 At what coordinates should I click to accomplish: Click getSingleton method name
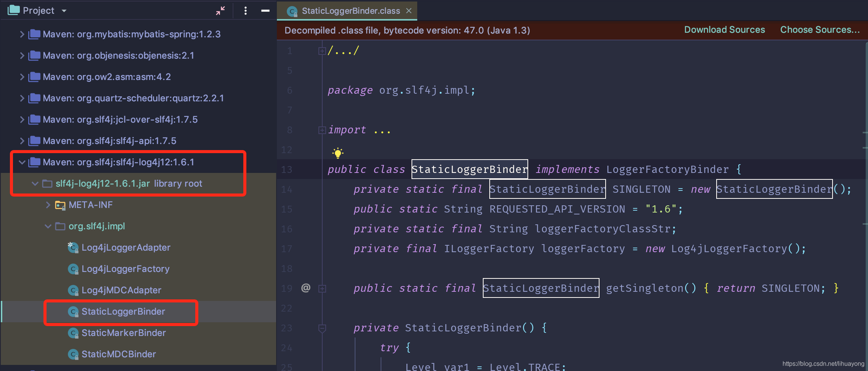pos(645,288)
